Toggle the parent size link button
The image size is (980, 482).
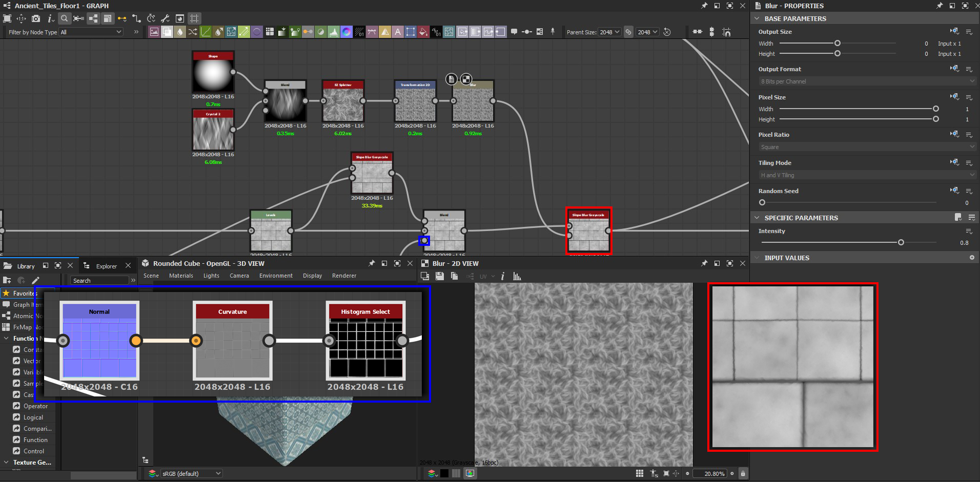tap(628, 32)
